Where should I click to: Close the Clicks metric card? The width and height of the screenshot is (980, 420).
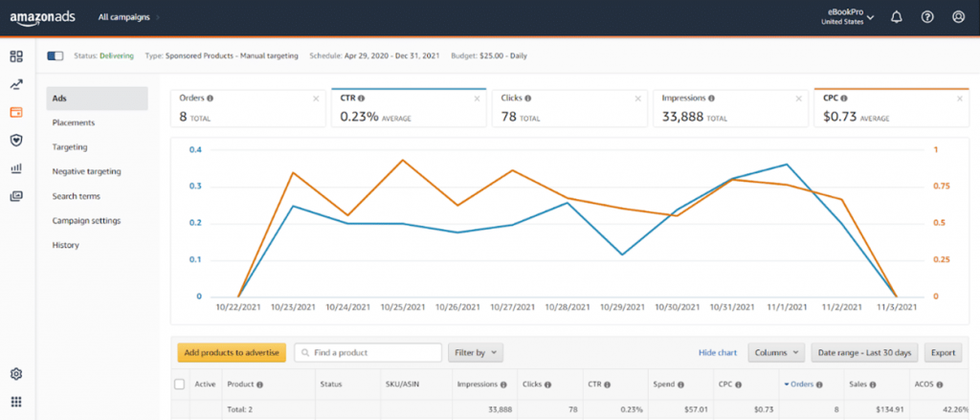coord(638,99)
